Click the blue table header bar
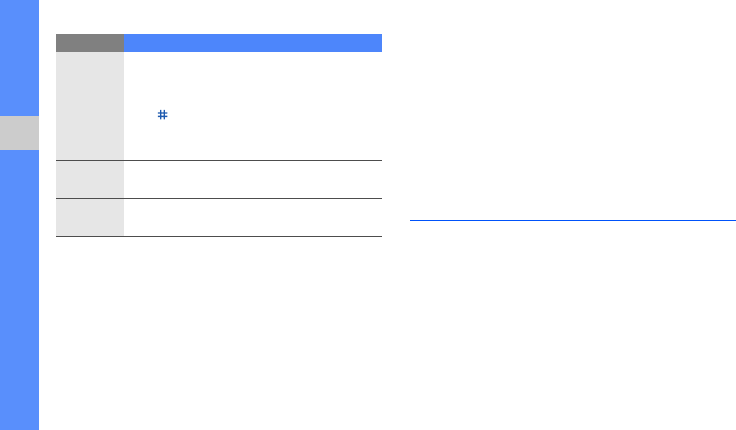Image resolution: width=736 pixels, height=430 pixels. [x=252, y=43]
